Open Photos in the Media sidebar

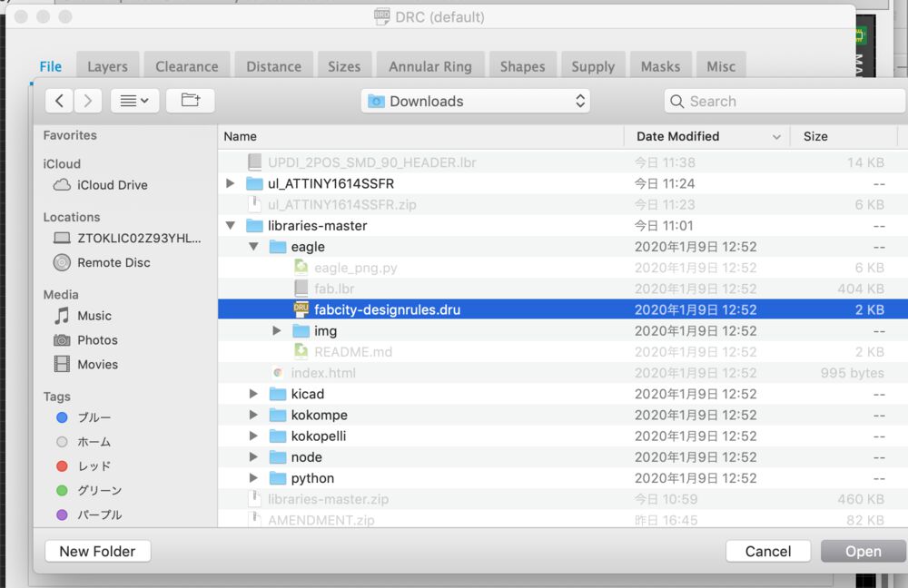click(x=85, y=340)
